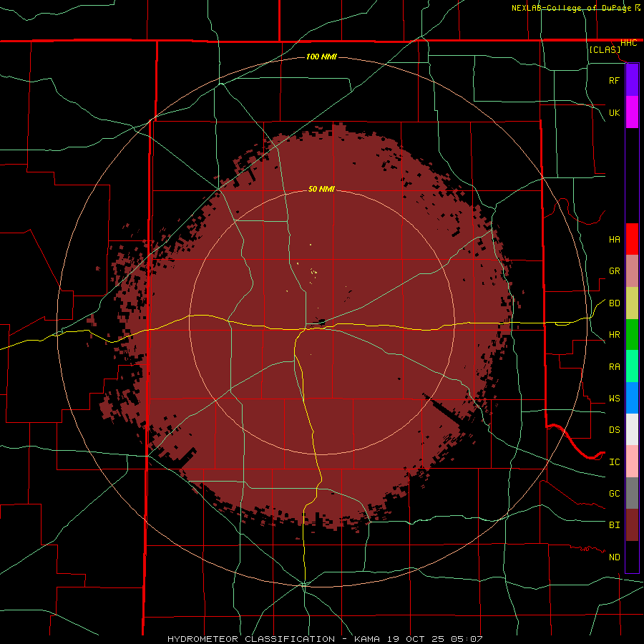Click the ND legend label
The image size is (644, 644).
(614, 557)
